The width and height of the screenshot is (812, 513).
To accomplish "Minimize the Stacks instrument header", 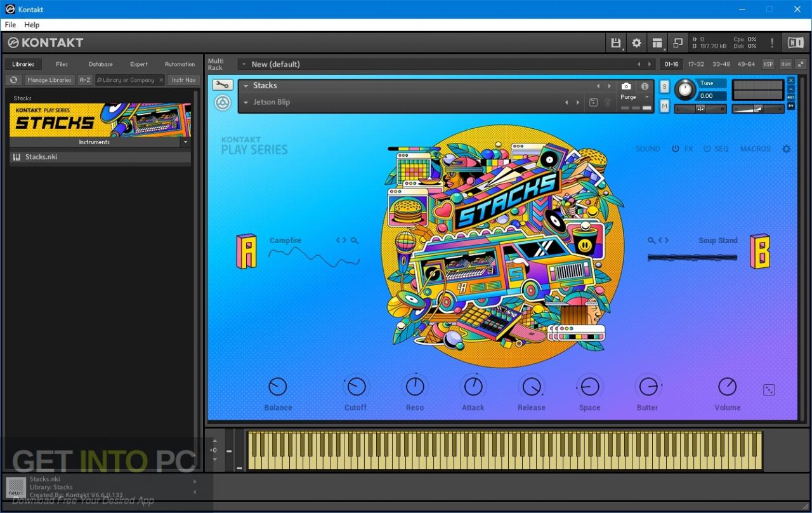I will [790, 89].
